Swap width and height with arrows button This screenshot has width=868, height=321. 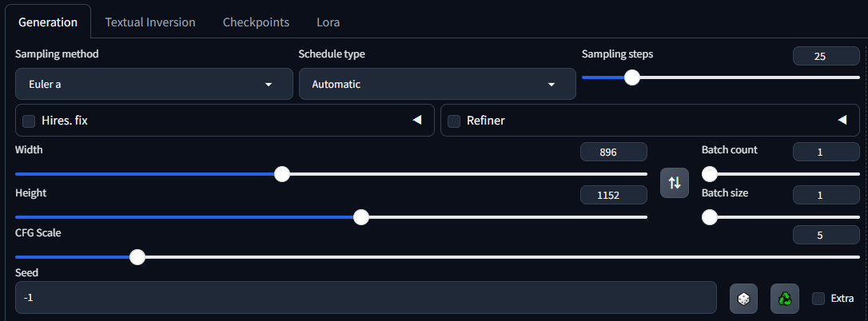675,183
